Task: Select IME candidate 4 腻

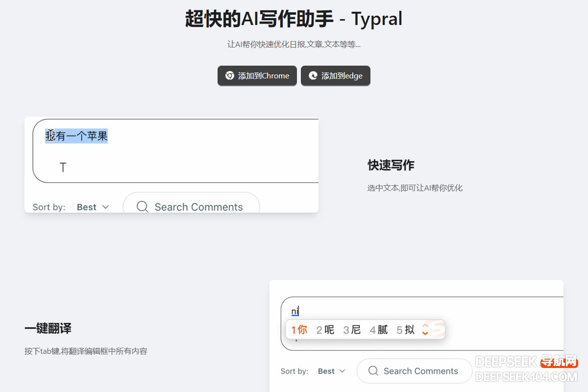Action: pos(378,330)
